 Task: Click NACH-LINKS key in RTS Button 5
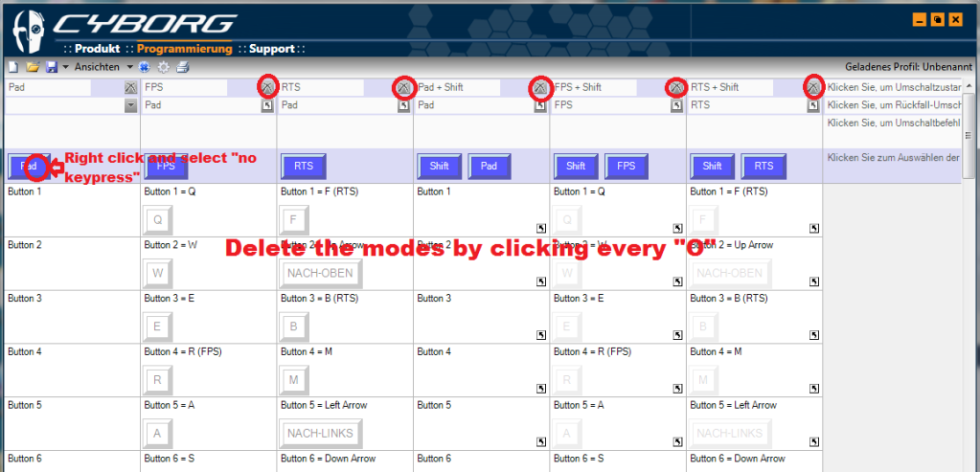click(x=321, y=434)
